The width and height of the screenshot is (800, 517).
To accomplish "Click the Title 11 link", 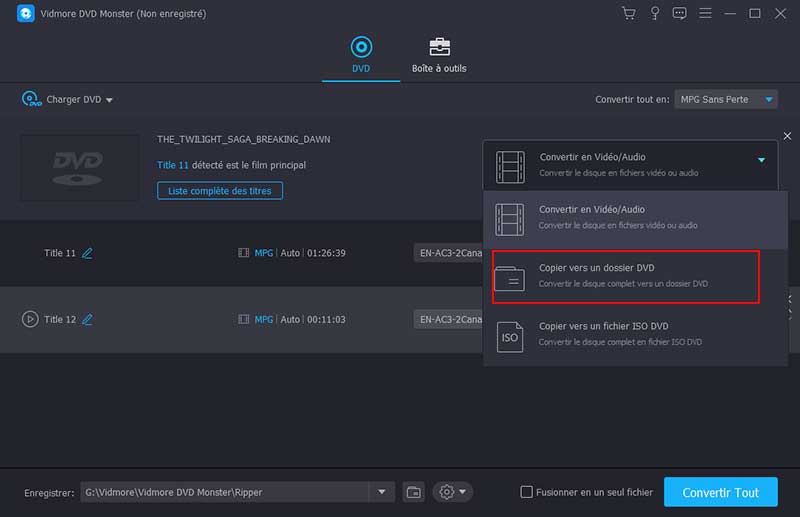I will pos(172,165).
